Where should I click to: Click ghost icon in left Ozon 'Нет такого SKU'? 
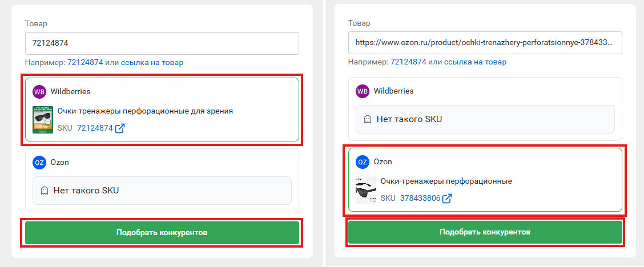click(x=45, y=191)
